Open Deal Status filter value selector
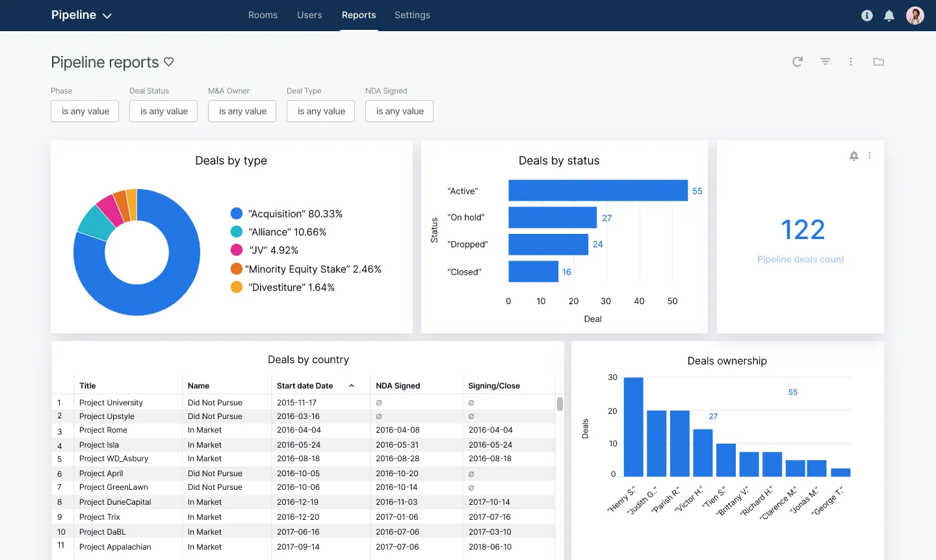936x560 pixels. click(164, 111)
